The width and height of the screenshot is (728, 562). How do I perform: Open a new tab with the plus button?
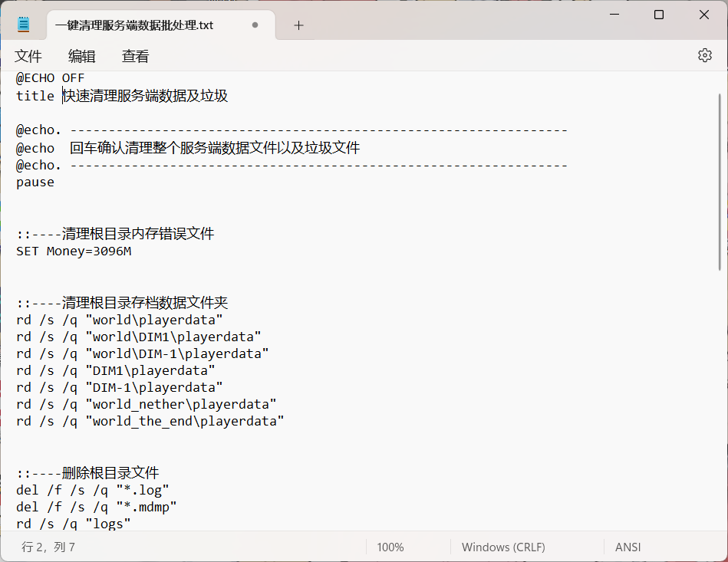click(298, 25)
